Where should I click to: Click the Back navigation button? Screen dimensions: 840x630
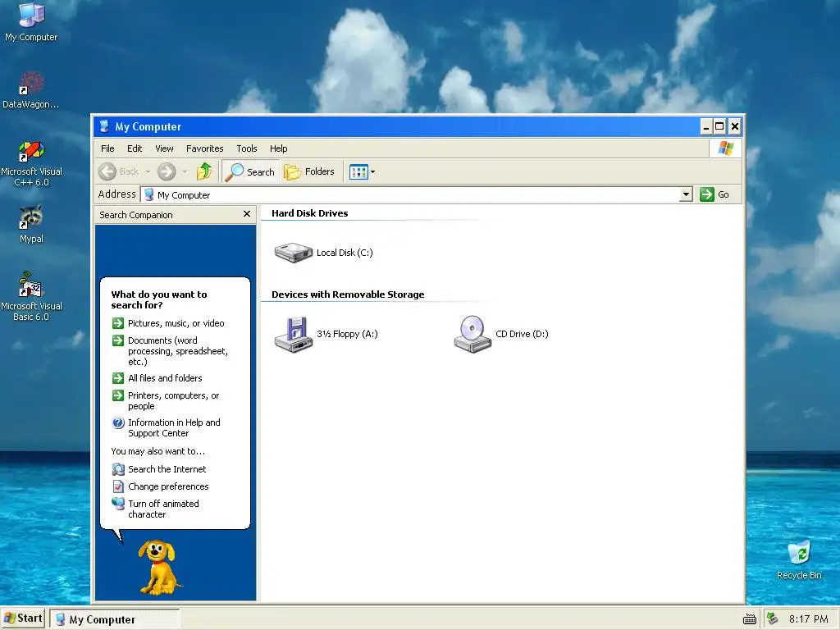pos(120,171)
